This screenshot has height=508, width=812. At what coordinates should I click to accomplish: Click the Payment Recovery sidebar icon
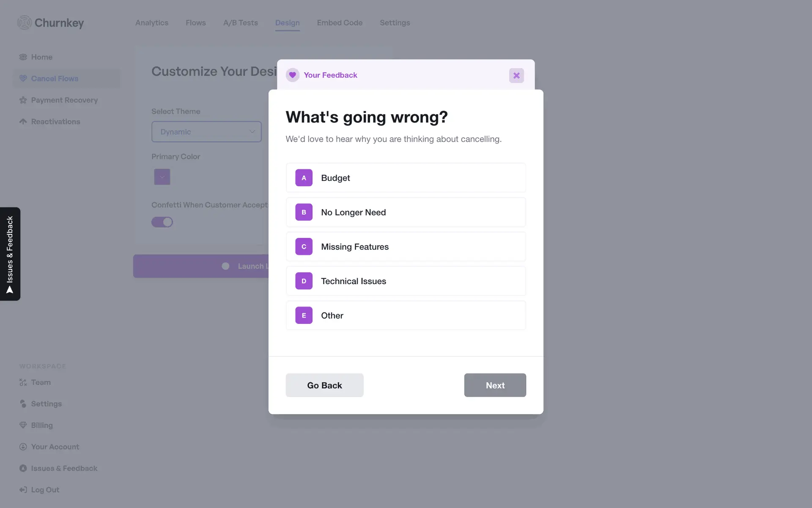point(23,100)
